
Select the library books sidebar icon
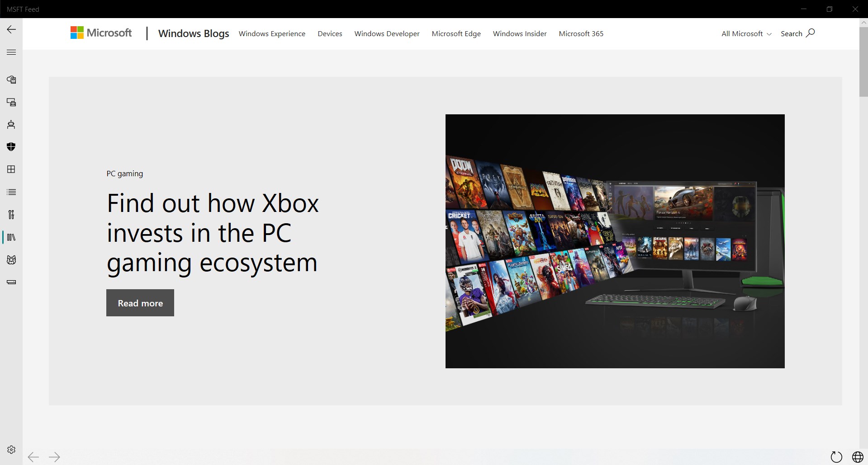tap(11, 237)
